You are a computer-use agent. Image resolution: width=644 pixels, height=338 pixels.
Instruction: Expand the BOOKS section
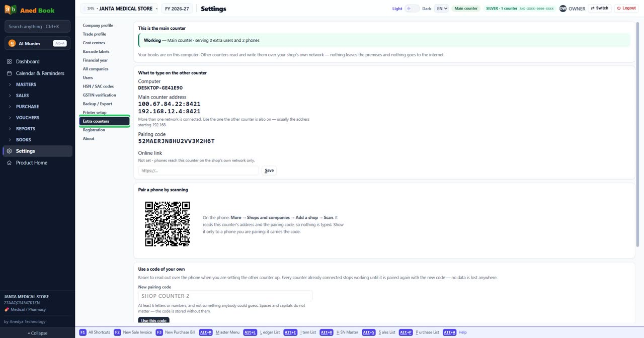(38, 140)
